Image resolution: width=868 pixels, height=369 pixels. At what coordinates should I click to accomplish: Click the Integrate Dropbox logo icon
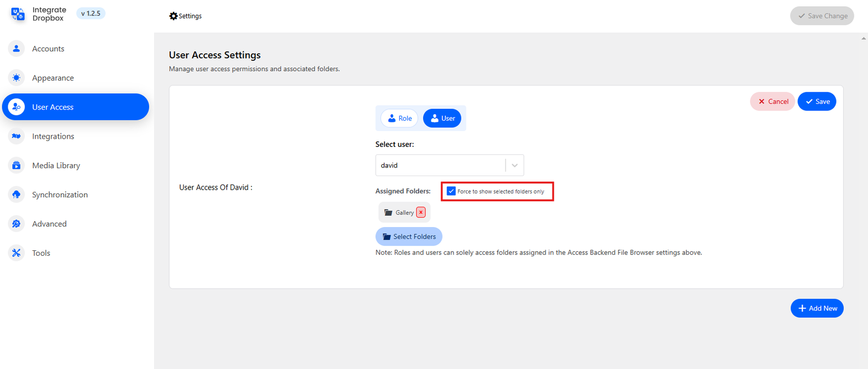click(x=18, y=14)
